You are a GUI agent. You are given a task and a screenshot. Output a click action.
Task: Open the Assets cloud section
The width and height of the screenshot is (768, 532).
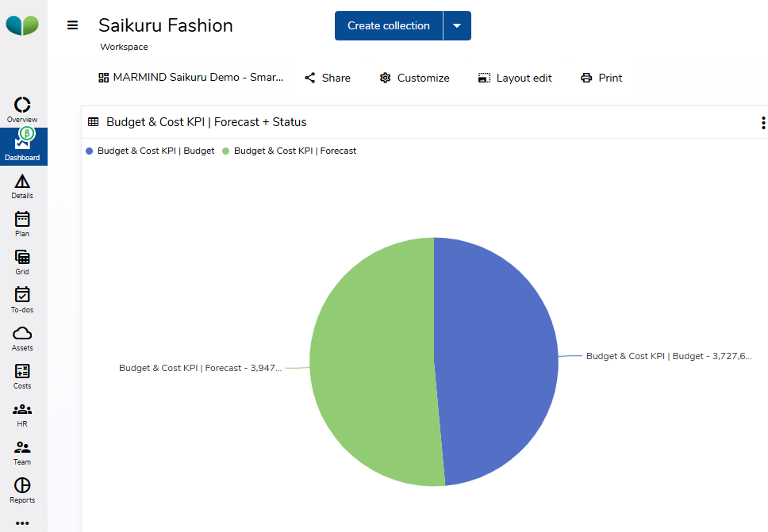(x=22, y=339)
